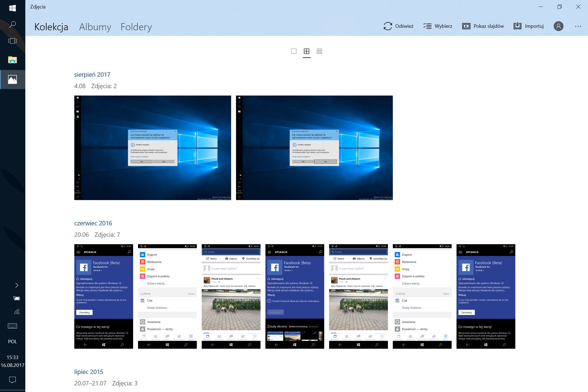Open the Action Center notifications icon
The image size is (588, 392).
point(13,380)
